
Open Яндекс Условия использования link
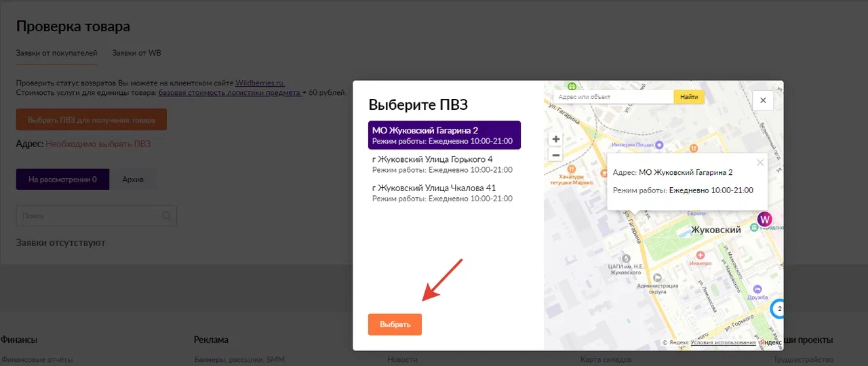click(724, 342)
